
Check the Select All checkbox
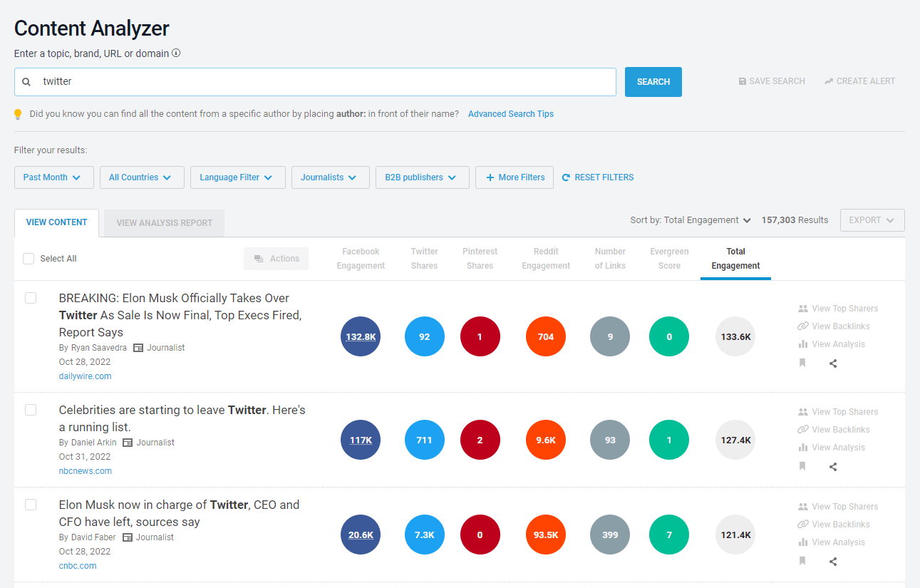(29, 259)
